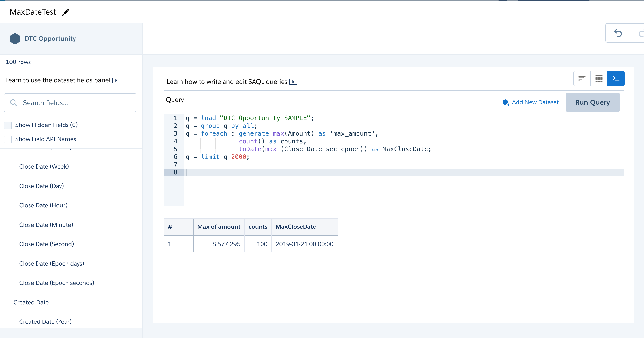Image resolution: width=644 pixels, height=344 pixels.
Task: Click the Max of amount column header
Action: point(219,227)
